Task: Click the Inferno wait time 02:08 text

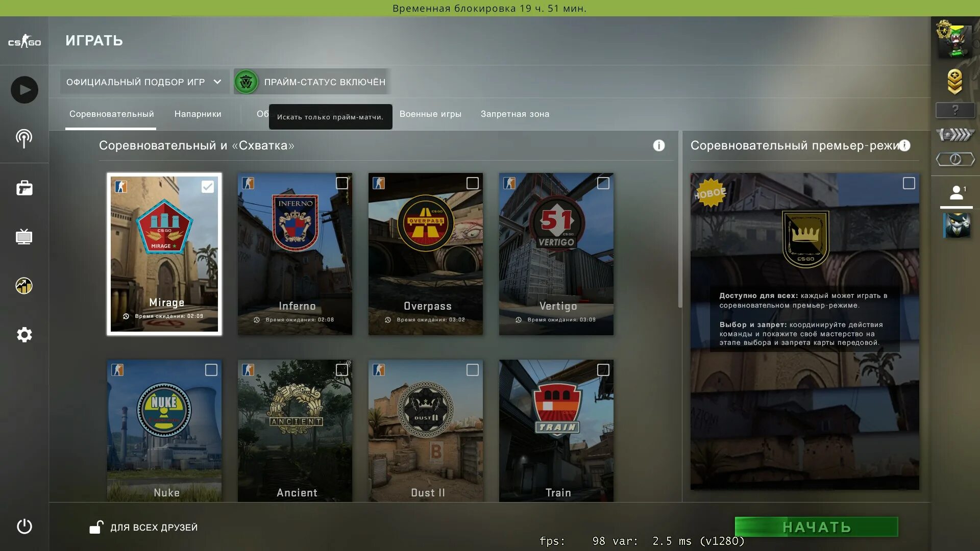Action: click(300, 320)
